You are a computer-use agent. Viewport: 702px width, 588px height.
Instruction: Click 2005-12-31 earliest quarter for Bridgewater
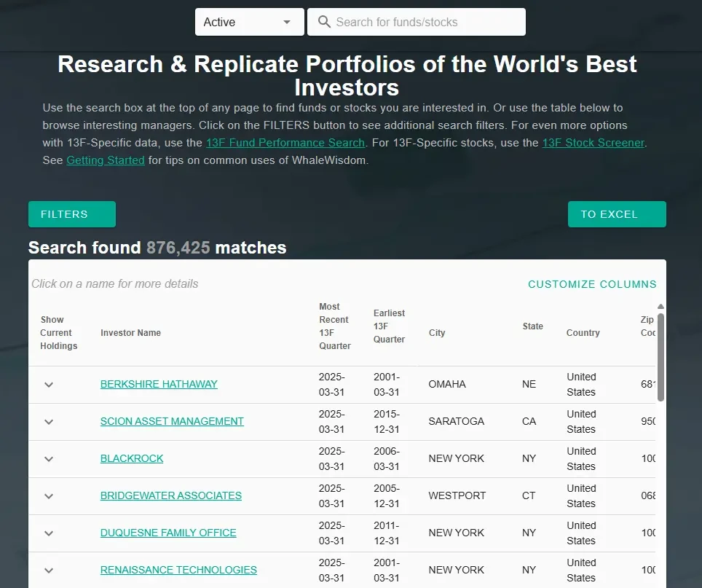pyautogui.click(x=387, y=495)
